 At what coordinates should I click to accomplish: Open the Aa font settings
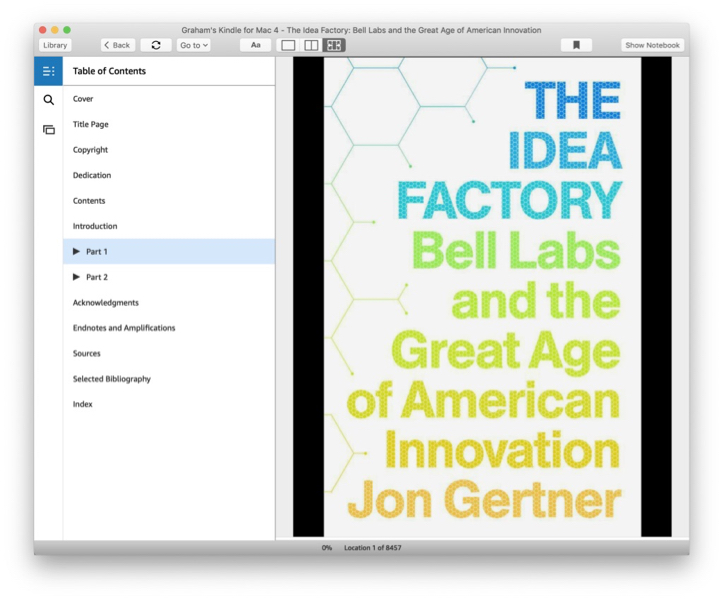point(255,45)
